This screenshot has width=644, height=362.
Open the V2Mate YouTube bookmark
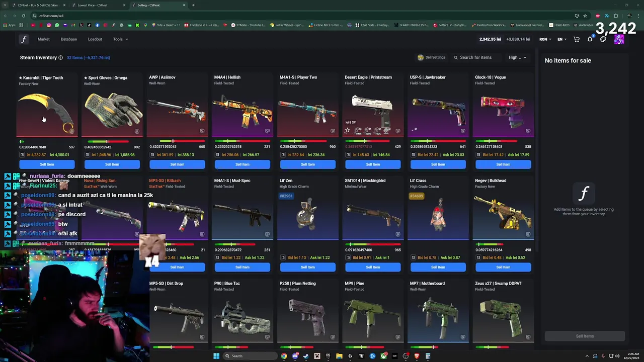click(248, 25)
